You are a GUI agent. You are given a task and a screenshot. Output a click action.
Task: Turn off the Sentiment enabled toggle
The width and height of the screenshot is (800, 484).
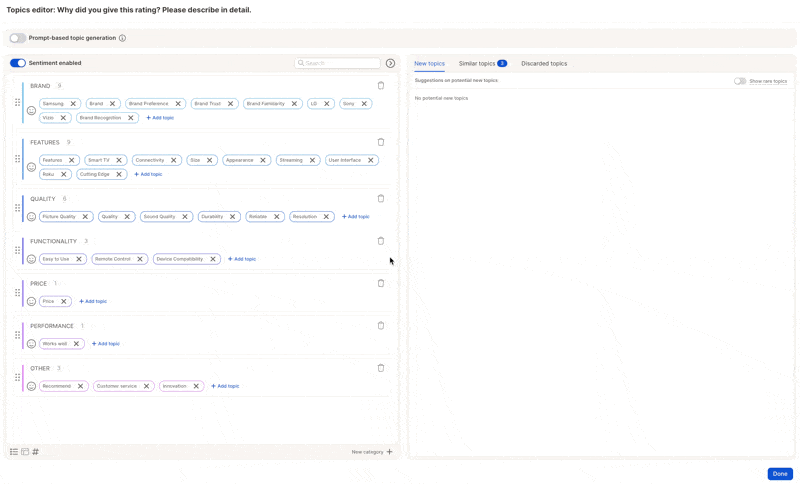(x=18, y=63)
